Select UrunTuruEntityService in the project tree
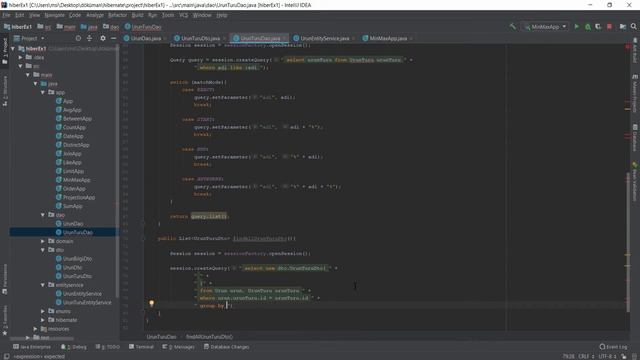The height and width of the screenshot is (360, 640). 87,302
